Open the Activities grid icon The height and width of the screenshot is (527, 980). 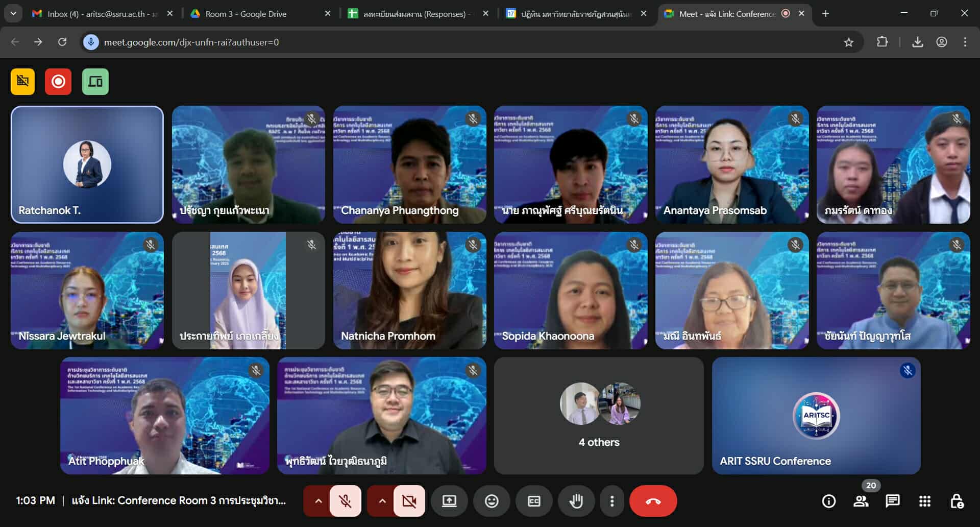pyautogui.click(x=924, y=501)
